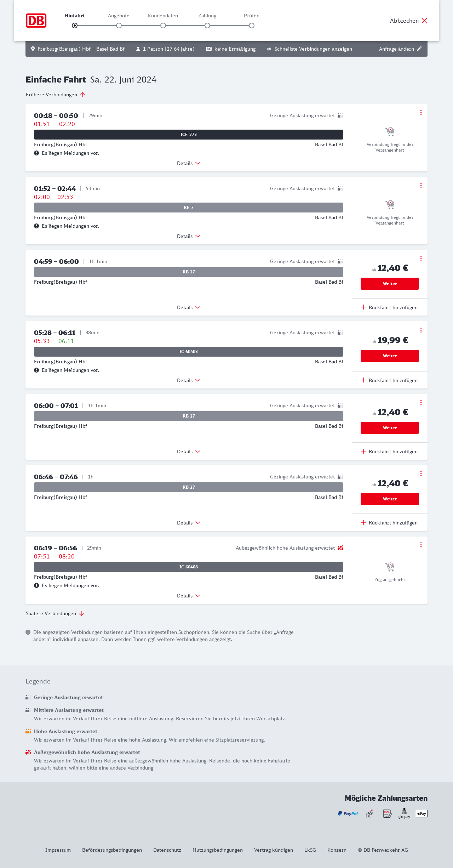Expand Details for the ICE 273 connection
This screenshot has height=868, width=453.
189,163
